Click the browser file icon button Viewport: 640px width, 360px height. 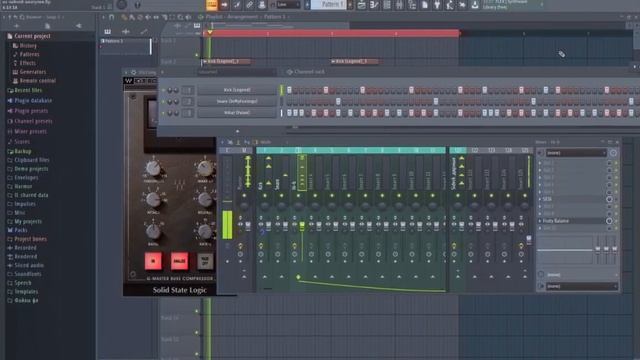click(x=47, y=26)
